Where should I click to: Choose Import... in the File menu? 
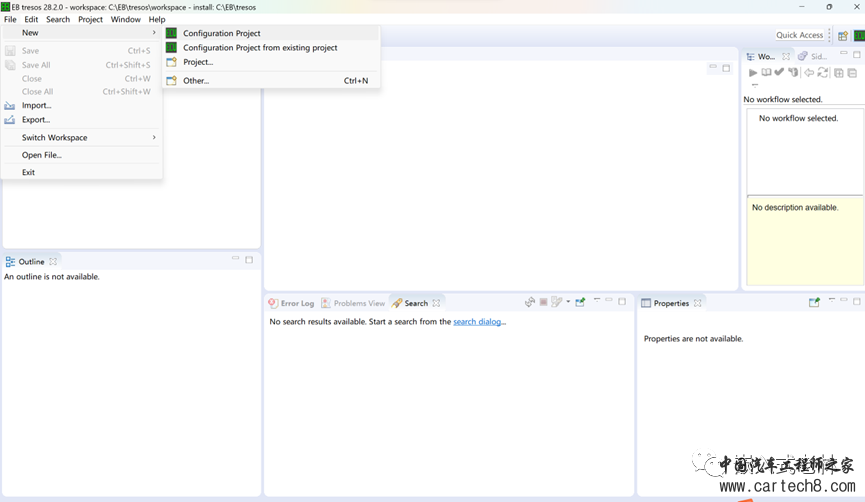pos(36,105)
